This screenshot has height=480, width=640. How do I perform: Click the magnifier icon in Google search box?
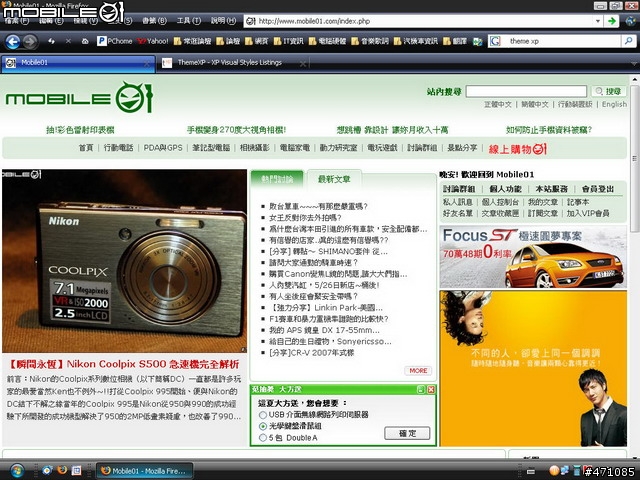pyautogui.click(x=629, y=41)
